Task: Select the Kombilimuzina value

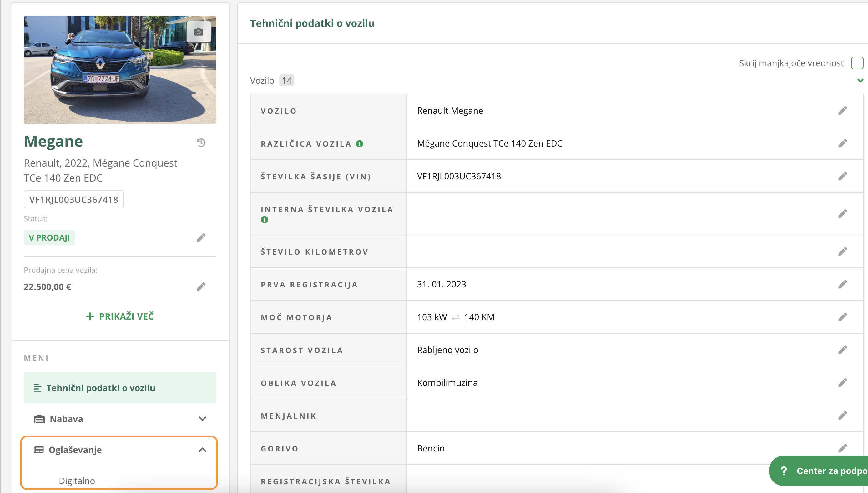Action: 447,383
